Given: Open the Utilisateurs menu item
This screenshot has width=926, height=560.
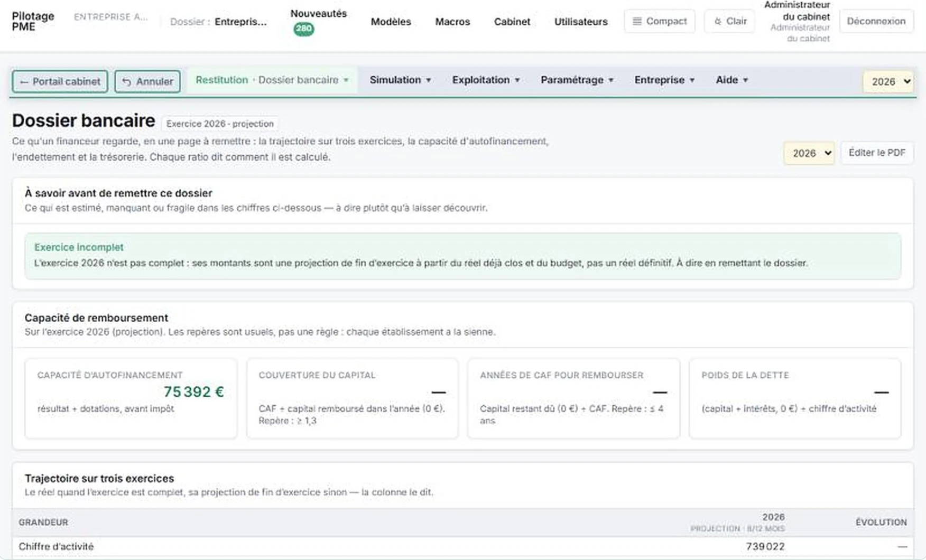Looking at the screenshot, I should [581, 22].
